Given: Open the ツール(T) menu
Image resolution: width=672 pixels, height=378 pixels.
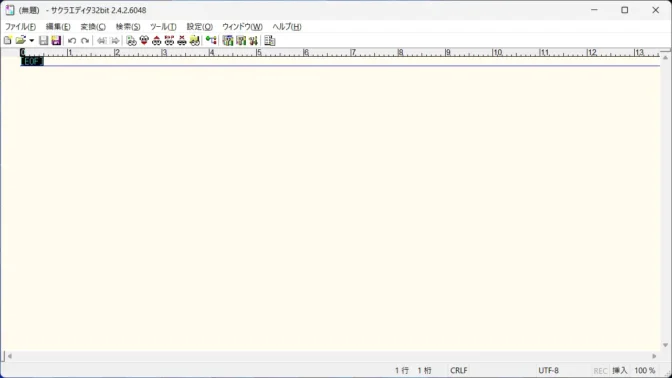Looking at the screenshot, I should coord(163,27).
